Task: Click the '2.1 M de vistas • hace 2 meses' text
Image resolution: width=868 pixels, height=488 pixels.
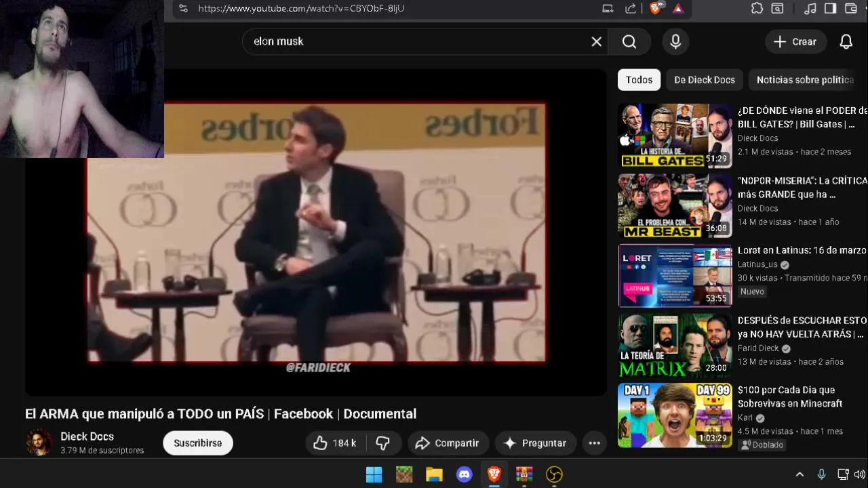Action: point(794,152)
